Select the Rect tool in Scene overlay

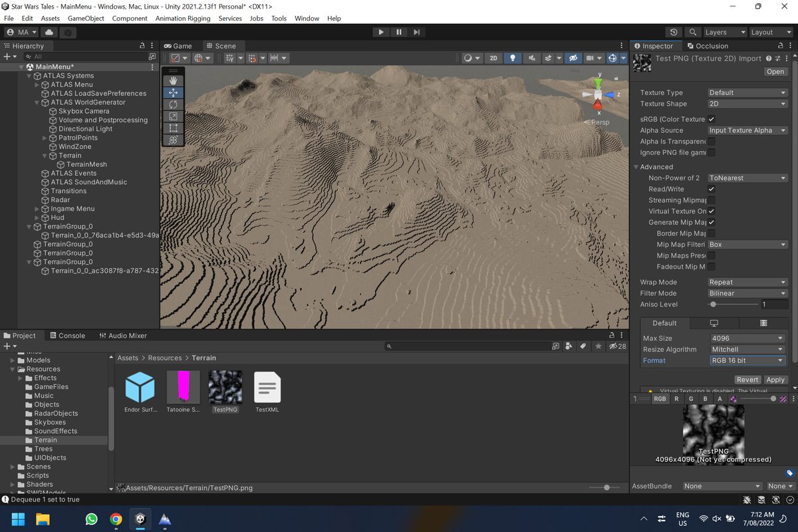(173, 128)
